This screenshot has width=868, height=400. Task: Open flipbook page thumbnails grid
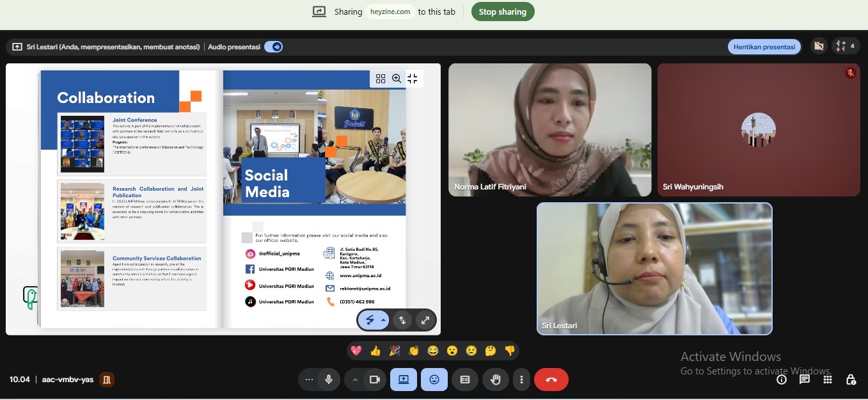[381, 79]
